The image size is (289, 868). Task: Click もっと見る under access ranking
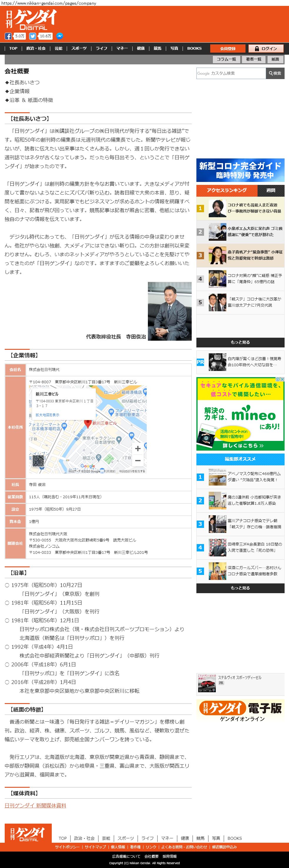click(240, 342)
